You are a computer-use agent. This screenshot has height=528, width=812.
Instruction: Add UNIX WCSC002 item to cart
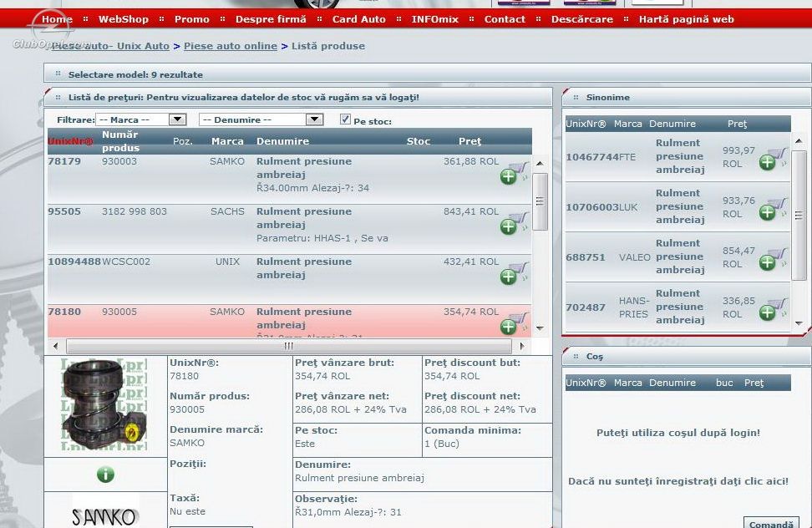click(x=514, y=274)
